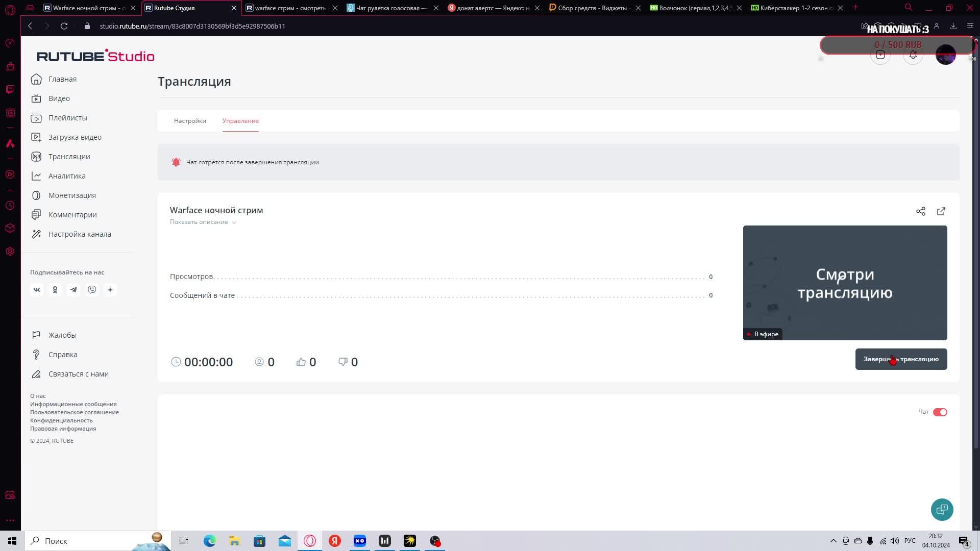Open the Viber social link
The height and width of the screenshot is (551, 980).
coord(92,290)
